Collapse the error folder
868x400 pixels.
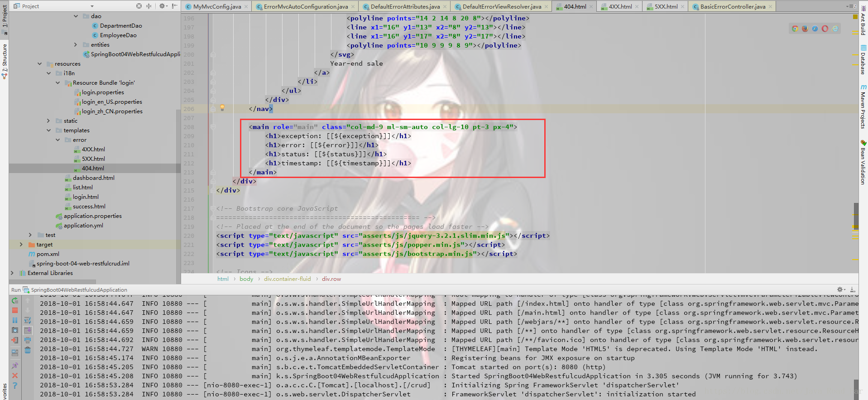[58, 140]
